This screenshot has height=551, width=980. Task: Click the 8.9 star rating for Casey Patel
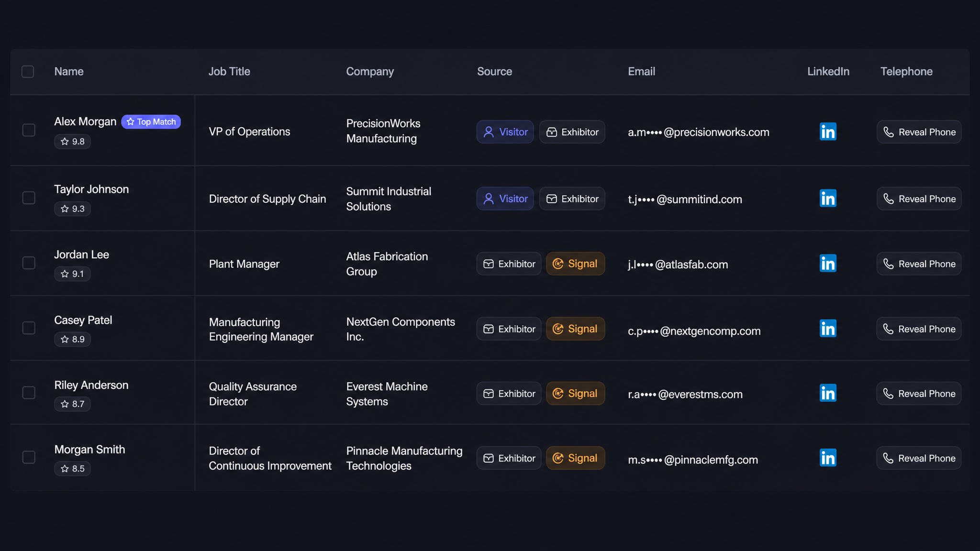coord(72,339)
